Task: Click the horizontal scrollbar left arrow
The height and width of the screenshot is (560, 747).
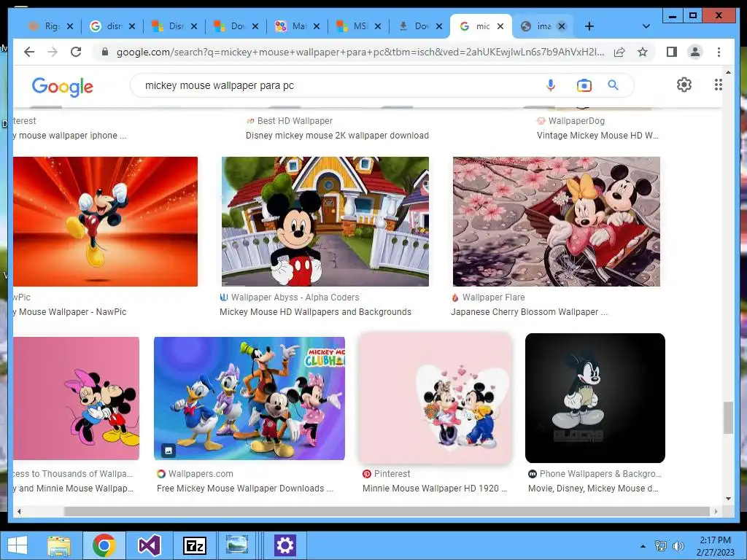Action: click(x=19, y=511)
